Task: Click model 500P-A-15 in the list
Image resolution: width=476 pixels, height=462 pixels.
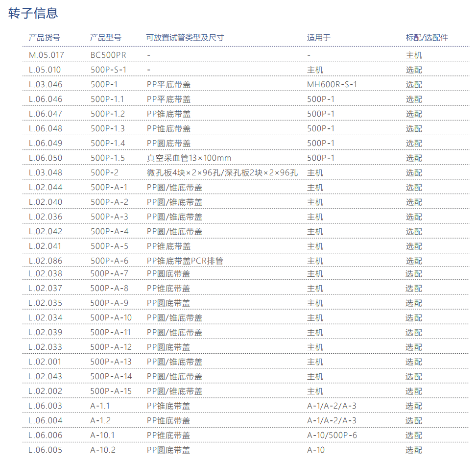Action: pyautogui.click(x=111, y=391)
